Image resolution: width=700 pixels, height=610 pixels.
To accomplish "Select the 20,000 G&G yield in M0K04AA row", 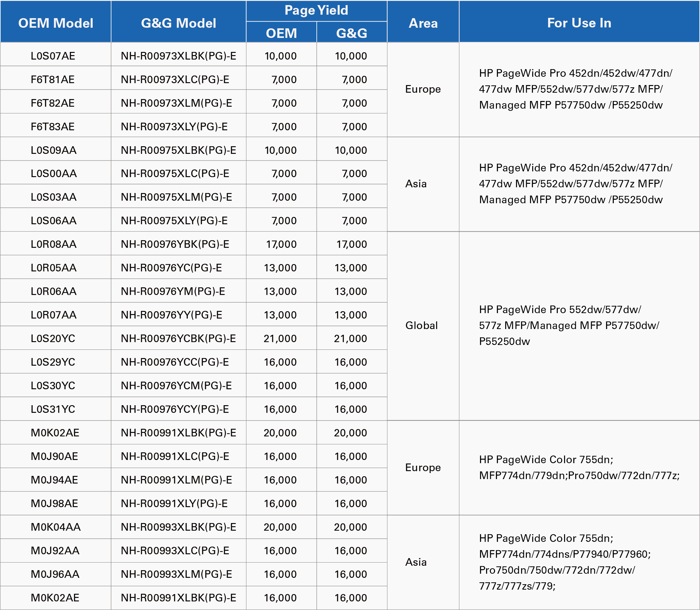I will 352,526.
